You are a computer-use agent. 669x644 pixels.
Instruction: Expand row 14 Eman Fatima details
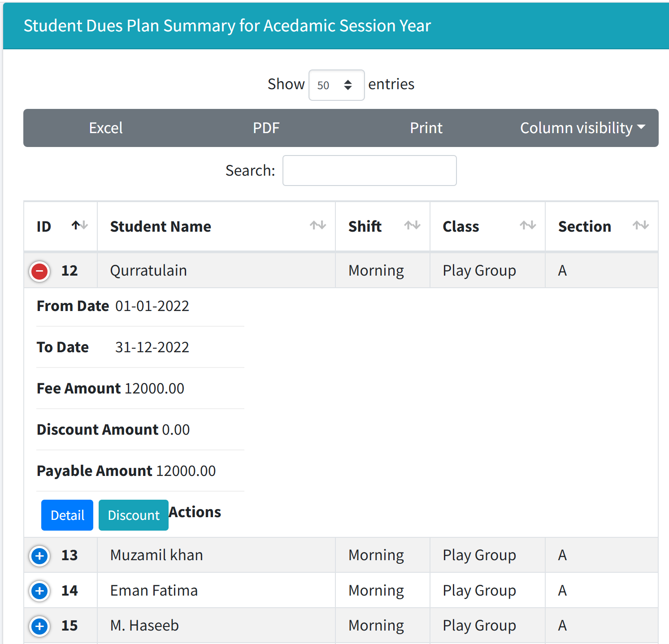[x=39, y=591]
